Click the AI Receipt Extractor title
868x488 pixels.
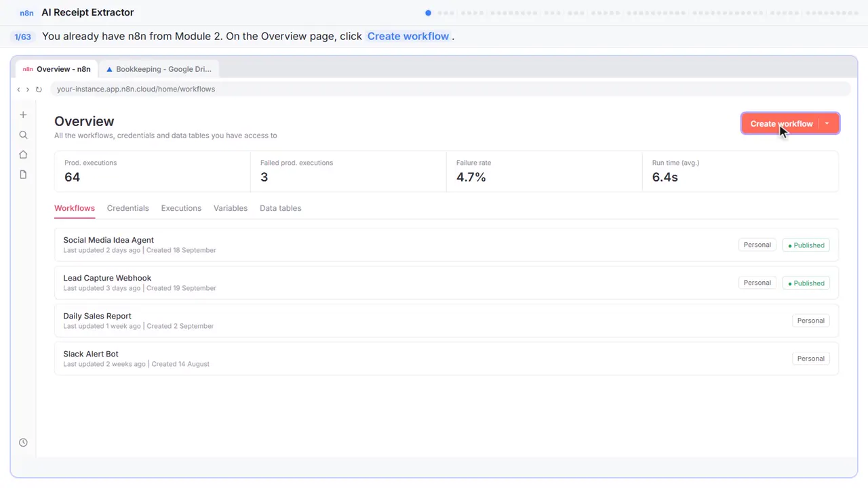[x=87, y=13]
